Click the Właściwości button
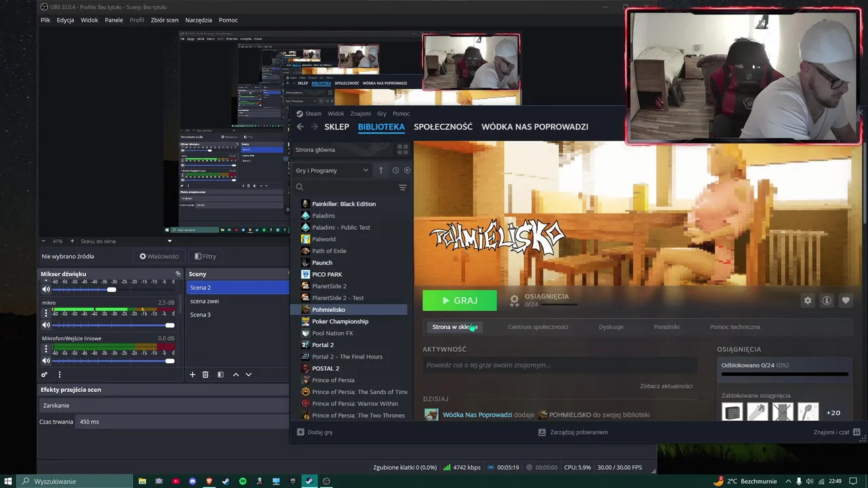The width and height of the screenshot is (868, 488). point(159,256)
